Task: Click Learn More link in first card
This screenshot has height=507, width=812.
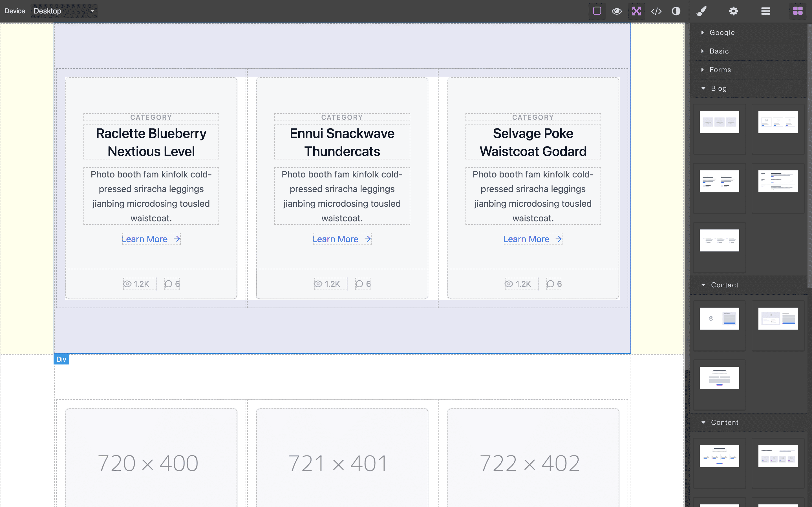Action: click(x=150, y=238)
